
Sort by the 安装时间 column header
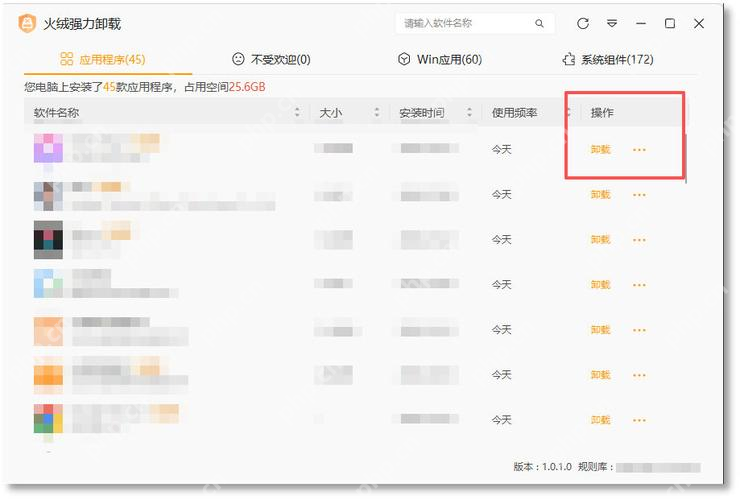coord(421,113)
